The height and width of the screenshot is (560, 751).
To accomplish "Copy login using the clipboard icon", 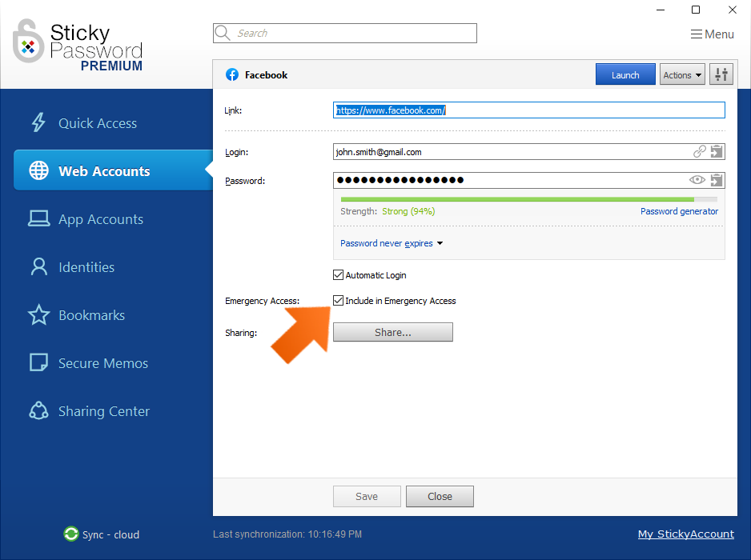I will tap(717, 152).
